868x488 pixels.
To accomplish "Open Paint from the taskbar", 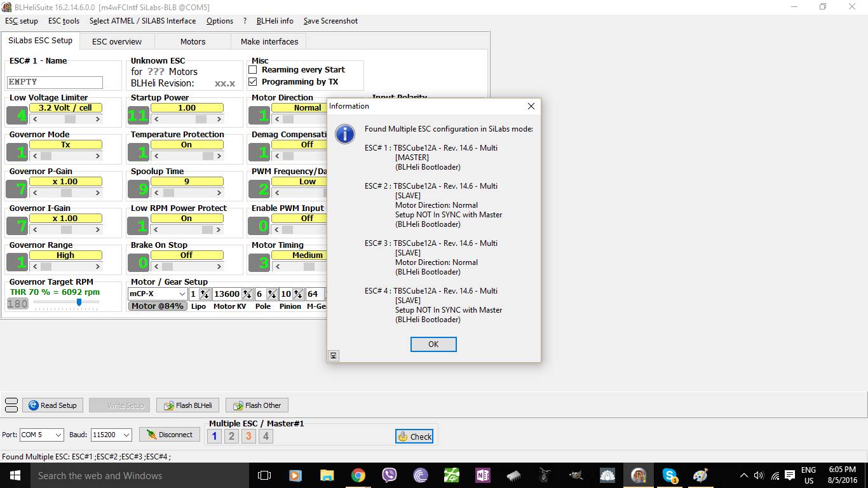I will point(701,475).
